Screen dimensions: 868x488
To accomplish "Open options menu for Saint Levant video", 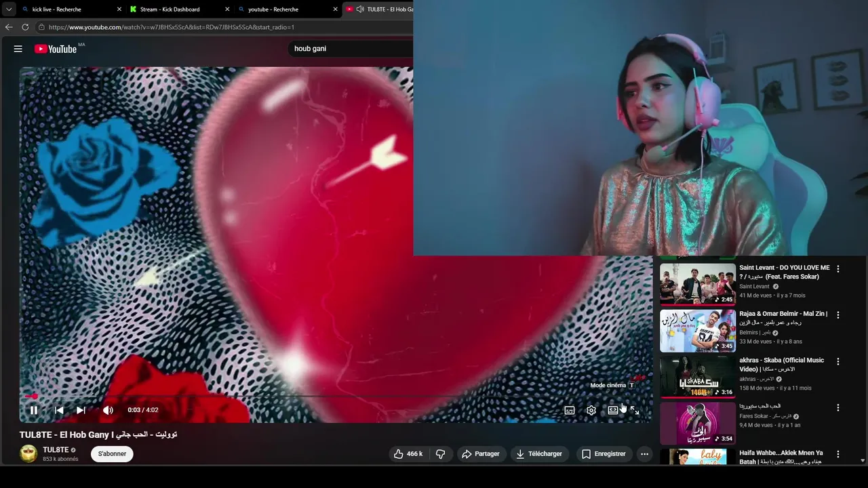I will point(838,269).
